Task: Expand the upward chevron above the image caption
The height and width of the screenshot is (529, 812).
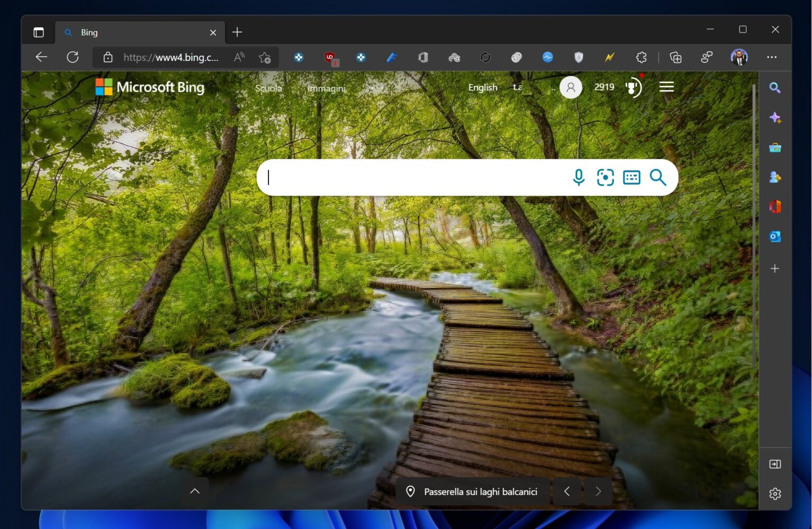Action: 195,491
